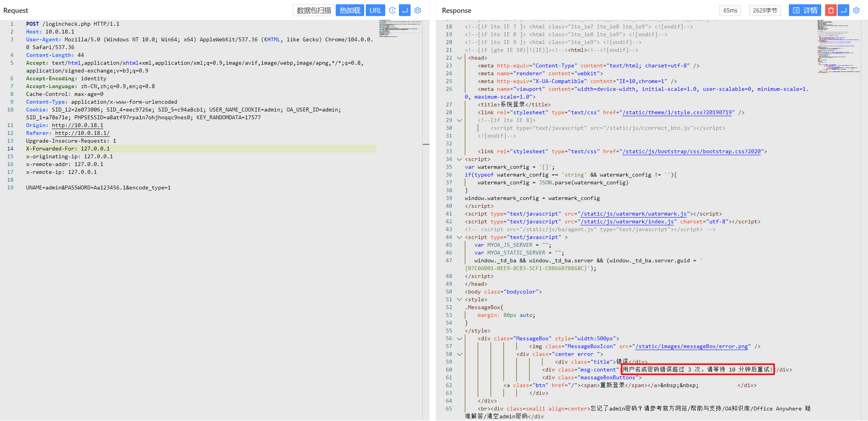Click the JSON.parse(watermark_config) line
This screenshot has width=868, height=421.
pos(553,182)
